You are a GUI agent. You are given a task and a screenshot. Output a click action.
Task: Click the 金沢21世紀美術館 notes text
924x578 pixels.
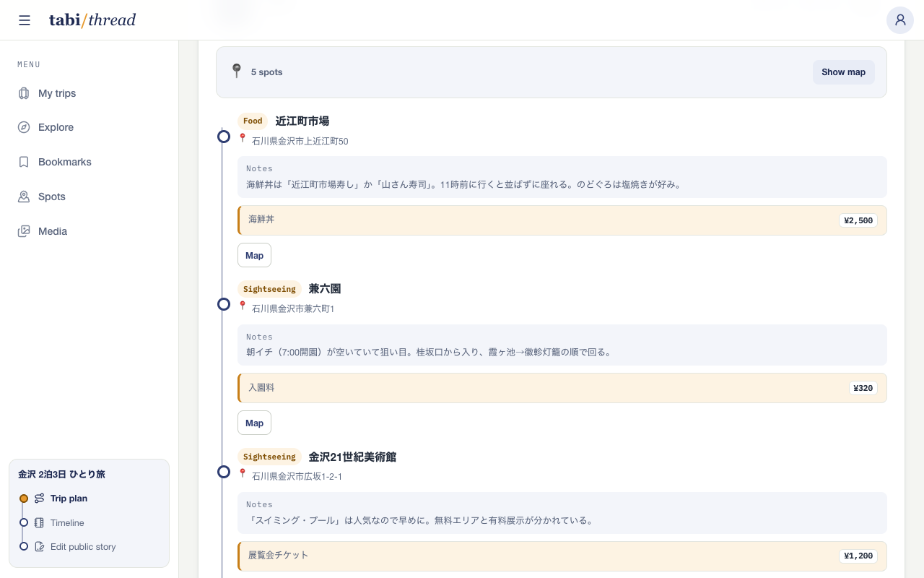(x=419, y=520)
